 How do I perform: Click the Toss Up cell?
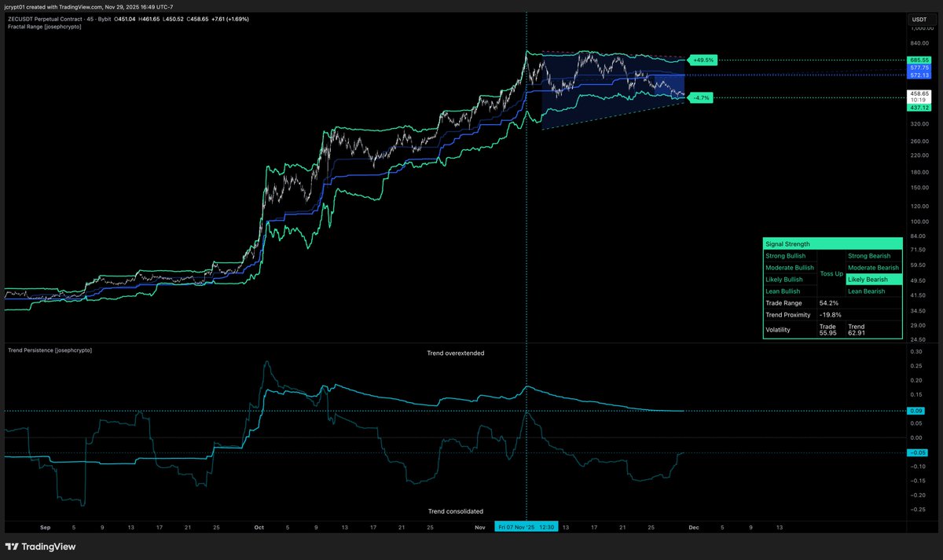[x=831, y=273]
